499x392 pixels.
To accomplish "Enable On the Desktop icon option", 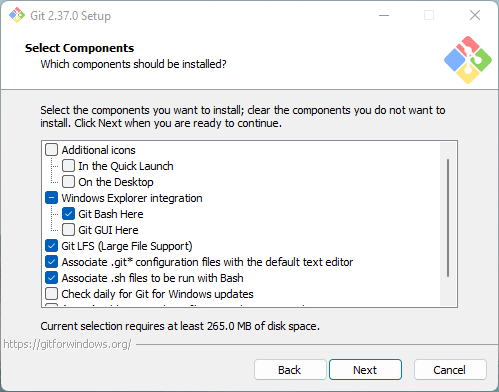I will coord(68,182).
